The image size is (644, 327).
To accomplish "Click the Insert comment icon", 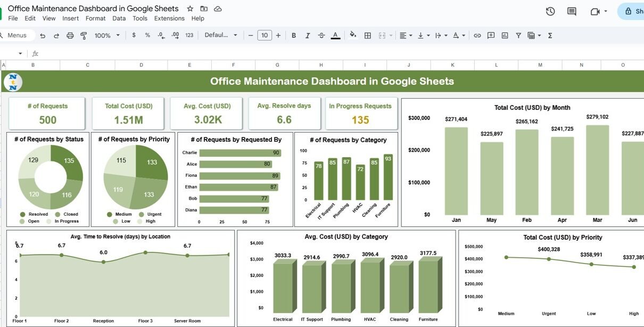I will click(491, 35).
